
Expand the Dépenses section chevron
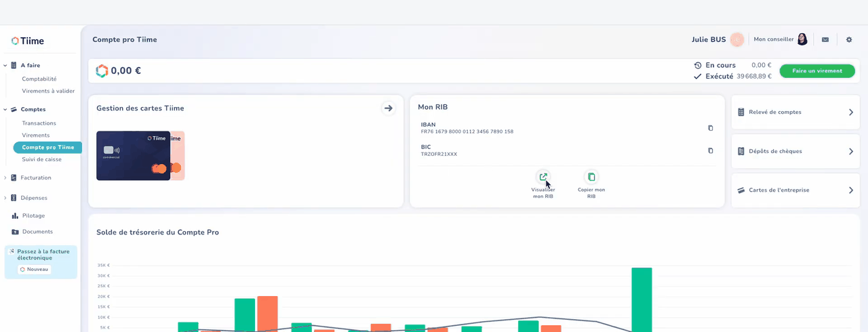[x=5, y=198]
